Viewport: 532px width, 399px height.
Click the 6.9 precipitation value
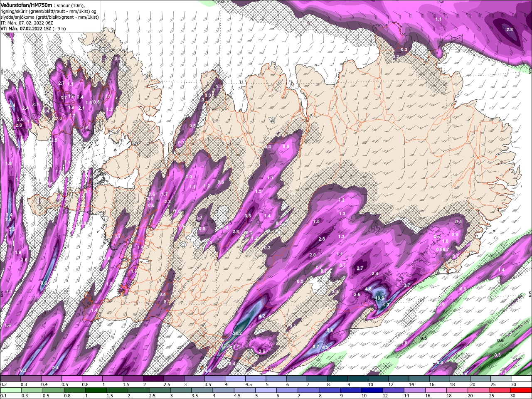pos(325,347)
